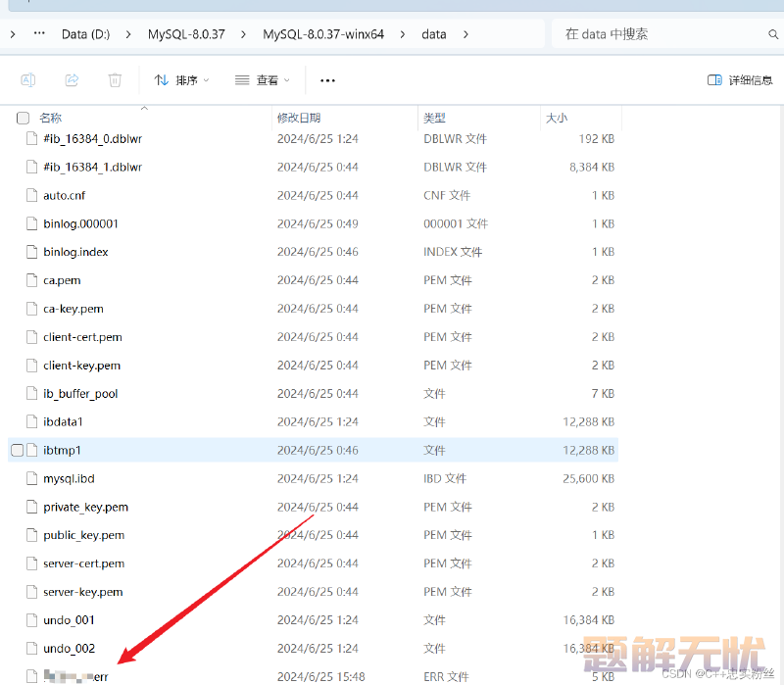This screenshot has width=784, height=685.
Task: Sort by the Name (名称) column header
Action: tap(50, 118)
